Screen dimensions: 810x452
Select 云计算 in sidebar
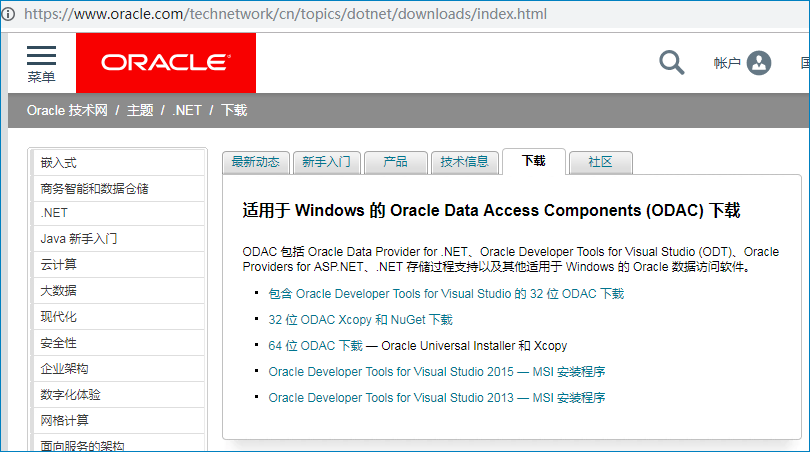[x=118, y=264]
